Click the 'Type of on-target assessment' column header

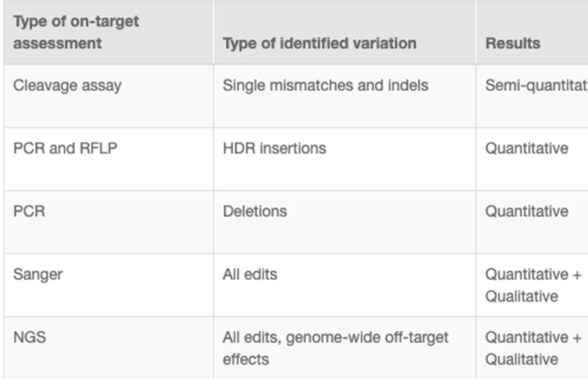(76, 32)
